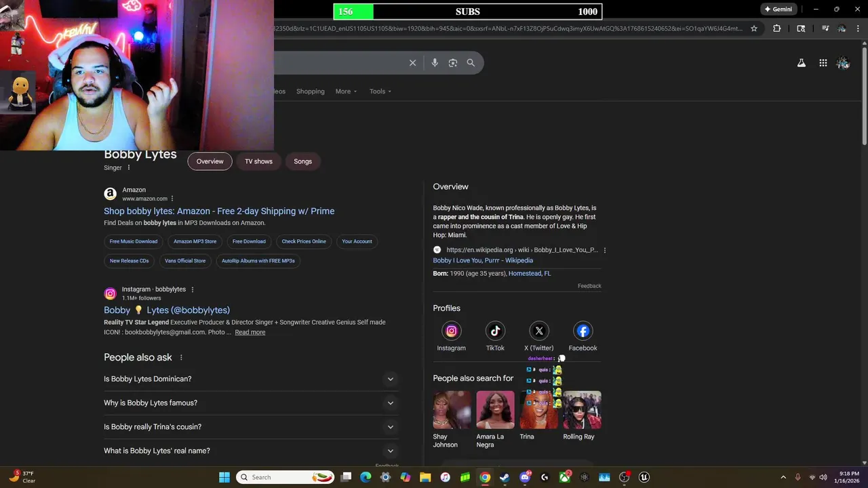This screenshot has width=868, height=488.
Task: Open File Explorer from taskbar
Action: [x=425, y=477]
